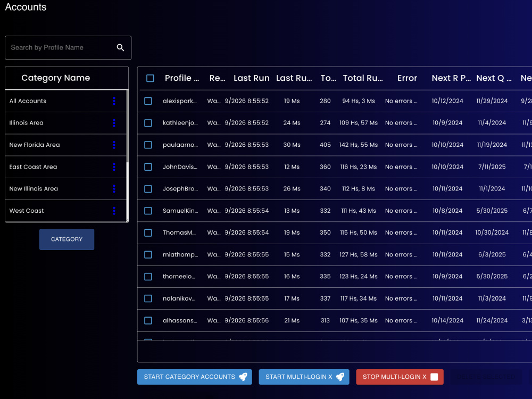The width and height of the screenshot is (532, 399).
Task: Select the East Coast Area category
Action: click(x=66, y=167)
